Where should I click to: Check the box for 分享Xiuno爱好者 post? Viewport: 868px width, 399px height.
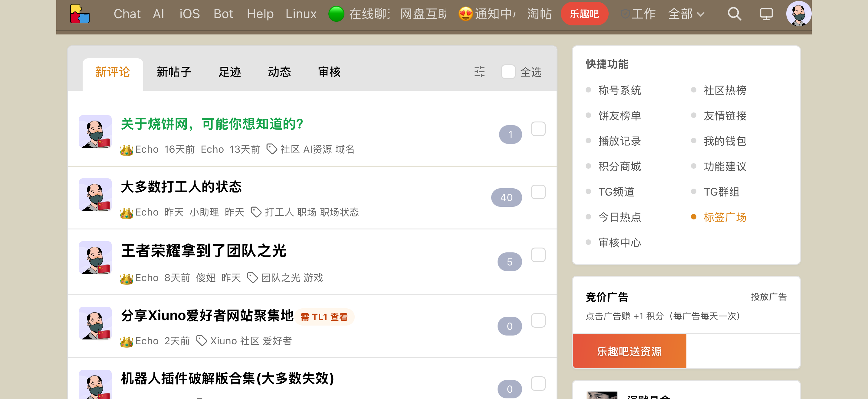[x=538, y=321]
